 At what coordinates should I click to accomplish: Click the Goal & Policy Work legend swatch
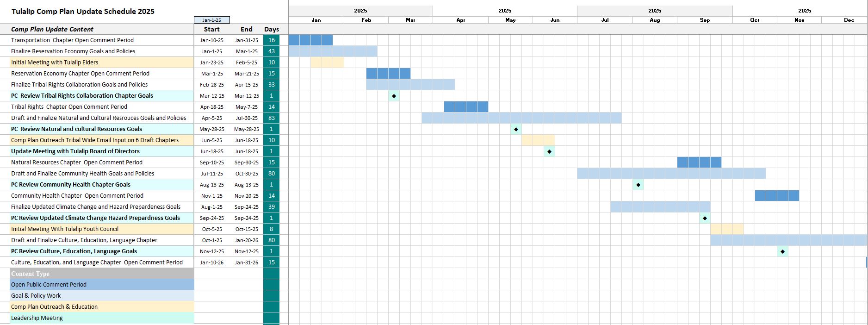(x=102, y=296)
